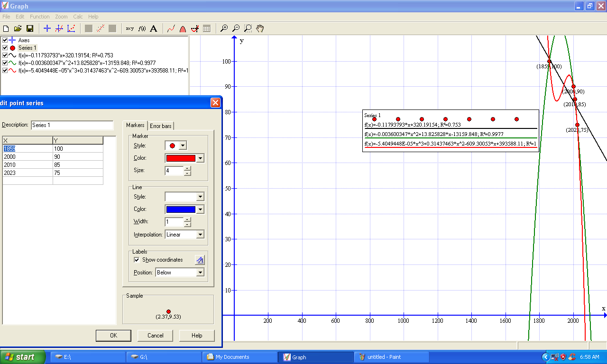Screen dimensions: 607x364
Task: Open the Marker Color dropdown arrow
Action: click(x=200, y=158)
